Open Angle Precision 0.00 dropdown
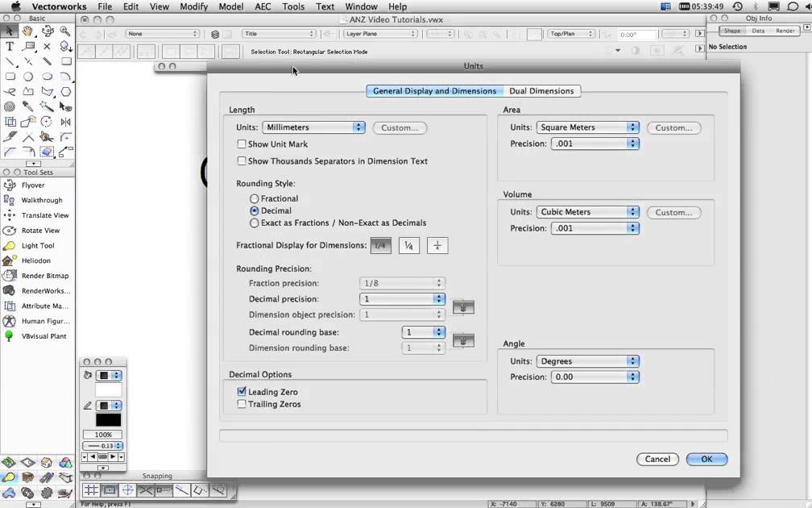This screenshot has width=812, height=508. [x=595, y=377]
